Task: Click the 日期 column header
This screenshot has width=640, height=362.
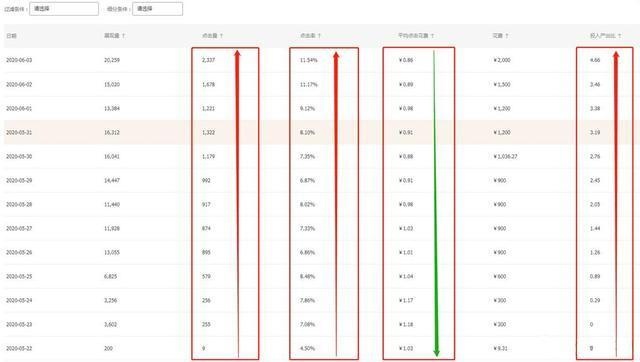Action: pos(11,36)
